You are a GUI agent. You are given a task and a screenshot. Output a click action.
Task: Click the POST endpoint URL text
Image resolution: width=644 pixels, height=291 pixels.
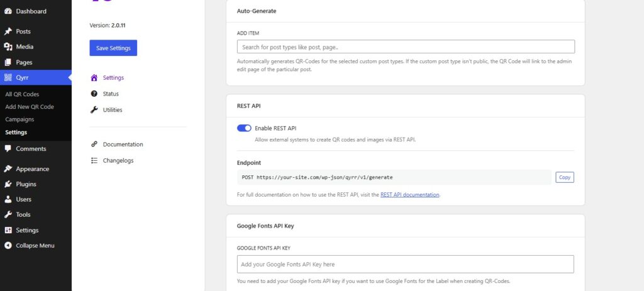pos(317,177)
